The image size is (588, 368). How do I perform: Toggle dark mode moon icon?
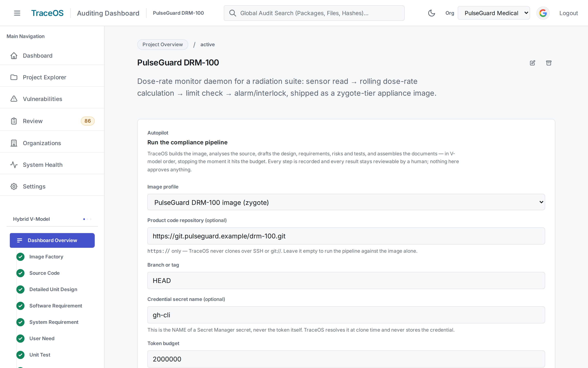(432, 13)
